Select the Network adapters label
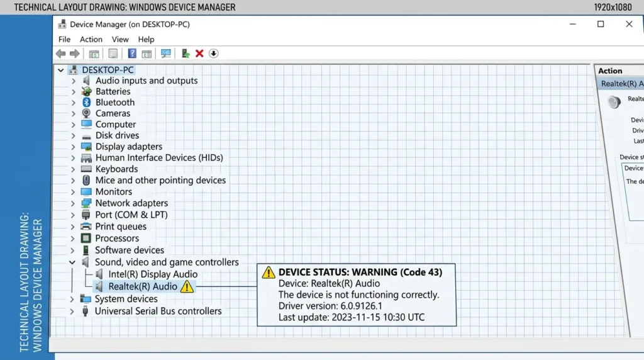Viewport: 644px width, 360px height. pyautogui.click(x=131, y=203)
